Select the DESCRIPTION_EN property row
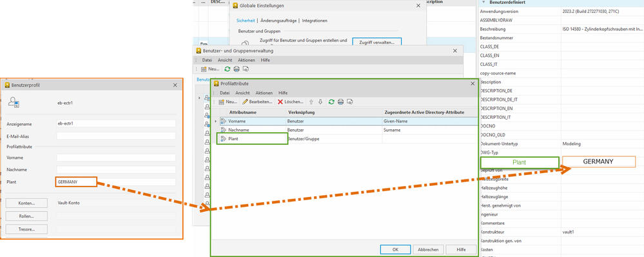 point(561,108)
